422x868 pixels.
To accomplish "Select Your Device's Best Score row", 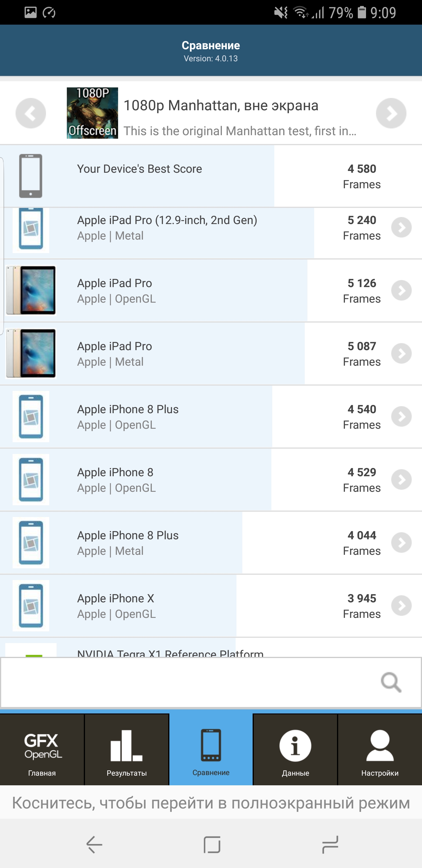I will click(x=139, y=176).
